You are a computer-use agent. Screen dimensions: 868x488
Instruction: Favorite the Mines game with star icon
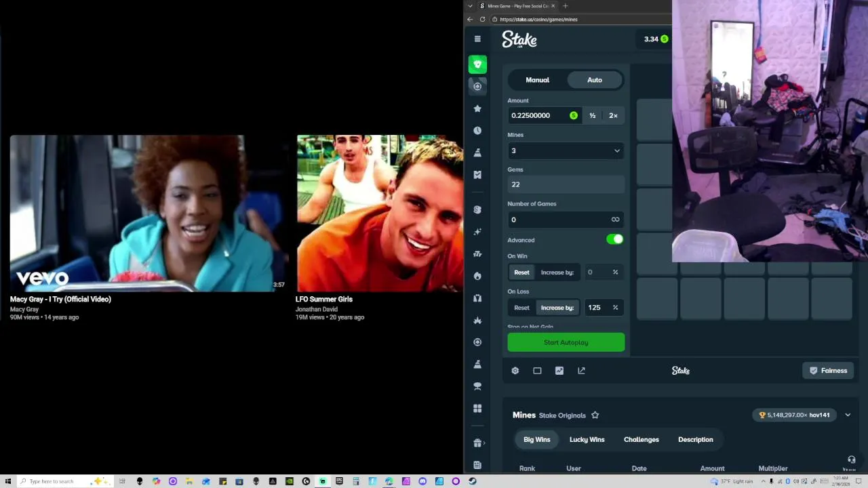tap(595, 415)
